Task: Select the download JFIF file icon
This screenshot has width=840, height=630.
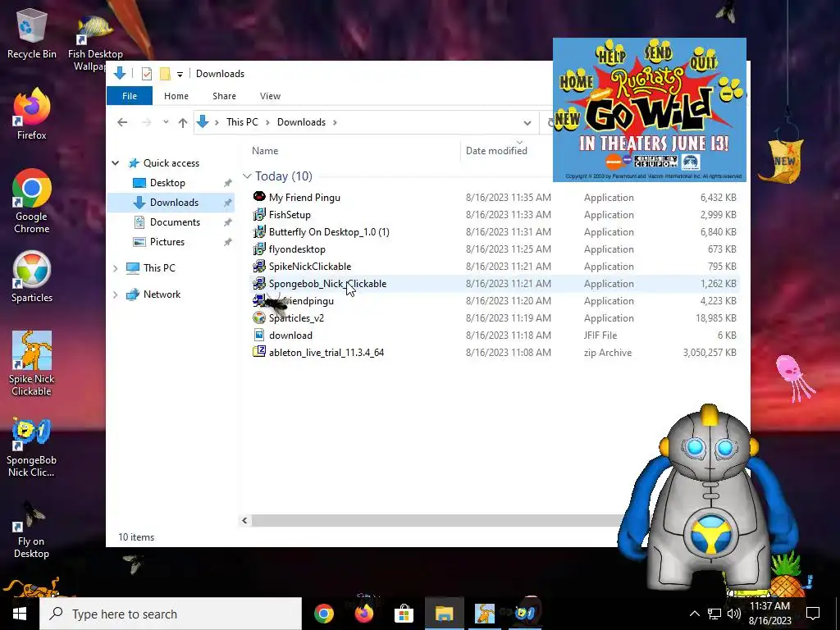Action: 259,335
